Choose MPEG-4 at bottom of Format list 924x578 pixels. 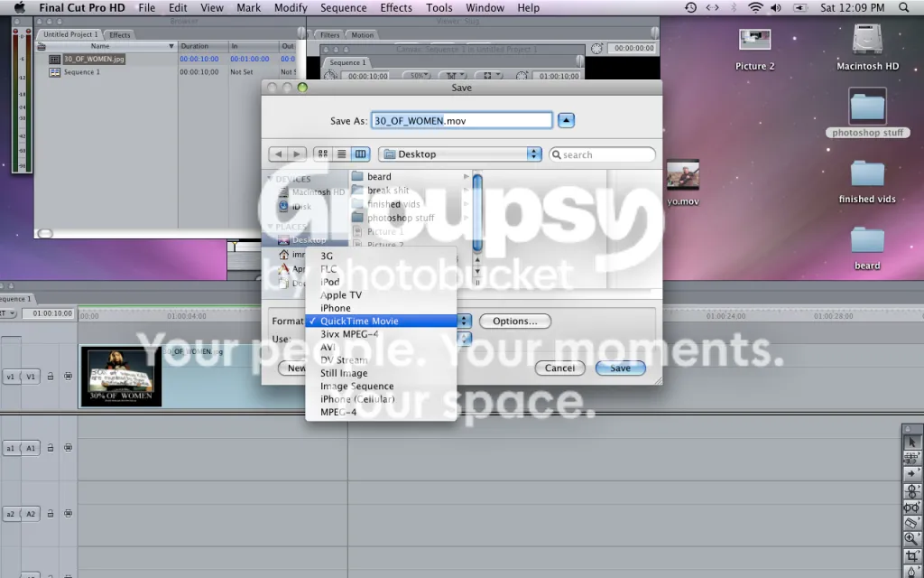click(382, 412)
